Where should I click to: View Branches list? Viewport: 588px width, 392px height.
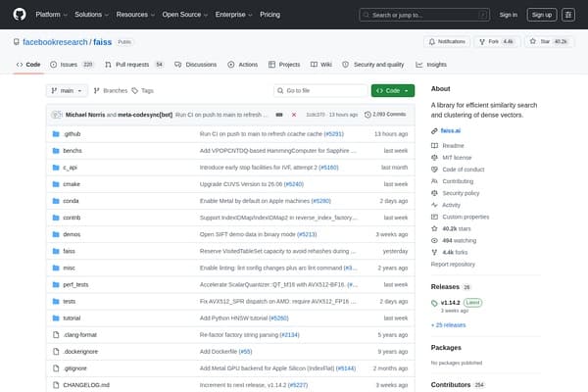pos(111,91)
